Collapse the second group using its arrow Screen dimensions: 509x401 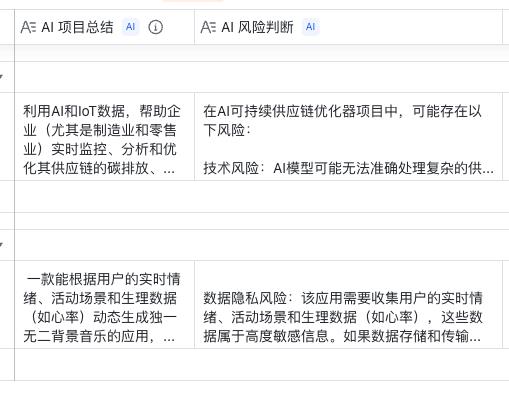1,245
